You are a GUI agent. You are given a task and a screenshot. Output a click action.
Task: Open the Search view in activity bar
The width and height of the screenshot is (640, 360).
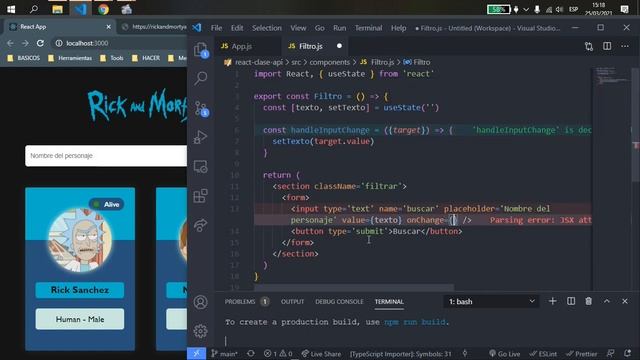coord(200,78)
